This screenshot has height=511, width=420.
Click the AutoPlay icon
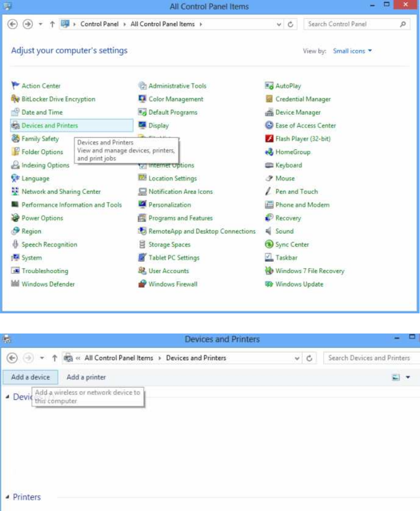(x=269, y=86)
